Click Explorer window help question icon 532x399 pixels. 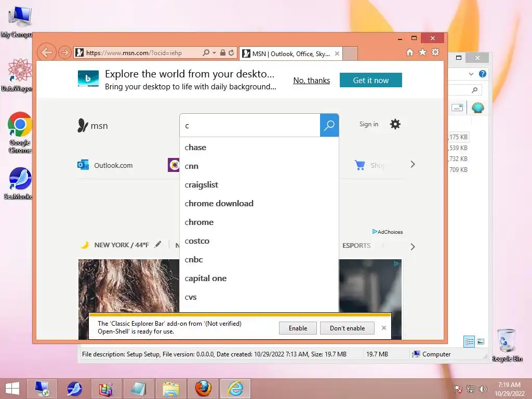pos(483,74)
